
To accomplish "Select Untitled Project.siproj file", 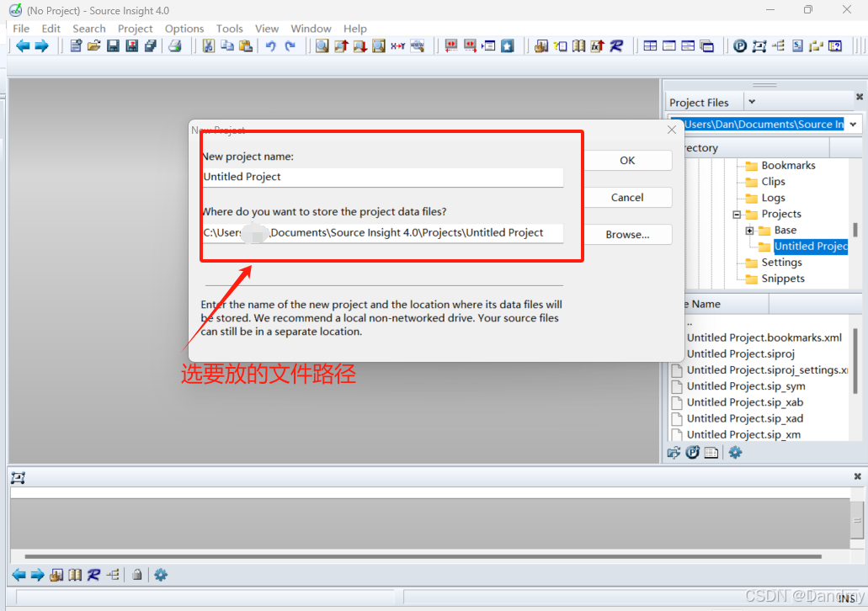I will [x=741, y=353].
